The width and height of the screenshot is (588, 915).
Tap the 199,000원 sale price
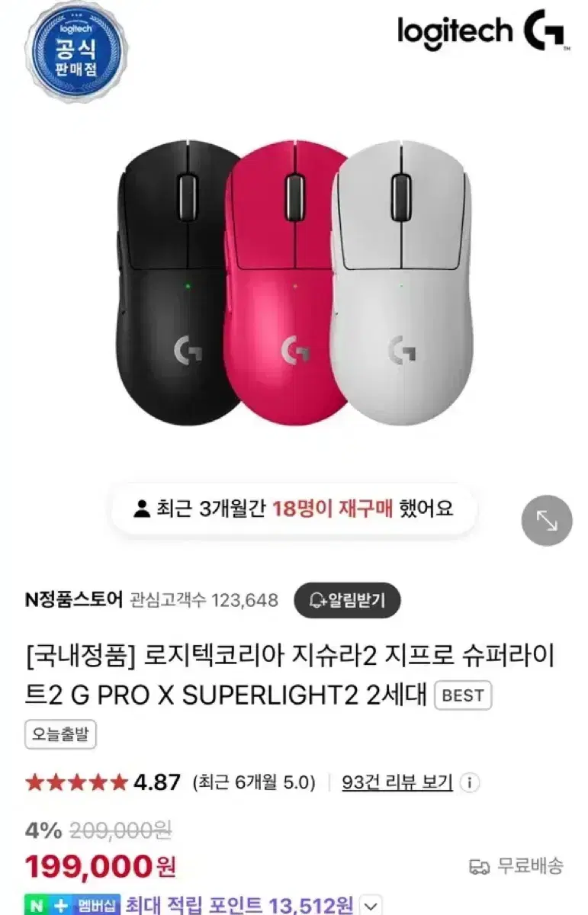click(101, 866)
